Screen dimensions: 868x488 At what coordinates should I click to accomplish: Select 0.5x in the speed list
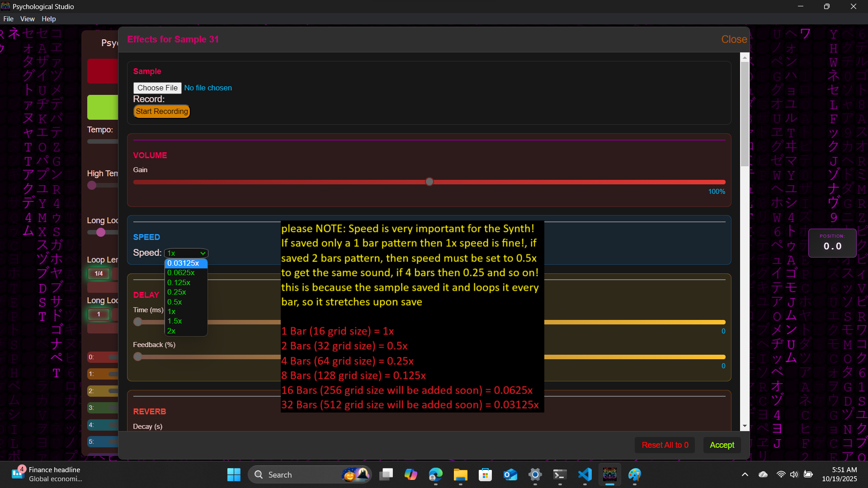[175, 302]
